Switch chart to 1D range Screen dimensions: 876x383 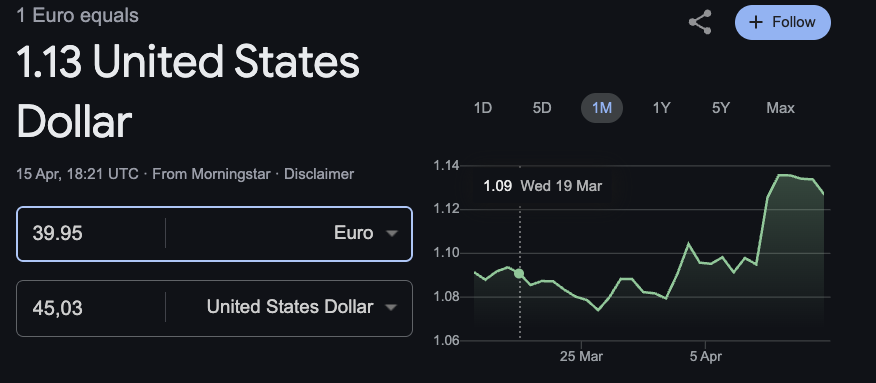click(483, 108)
